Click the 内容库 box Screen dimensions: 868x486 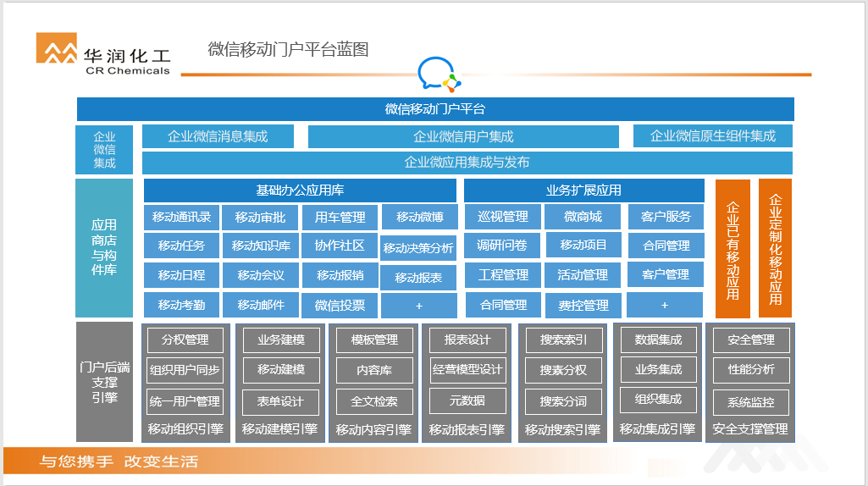tap(374, 370)
